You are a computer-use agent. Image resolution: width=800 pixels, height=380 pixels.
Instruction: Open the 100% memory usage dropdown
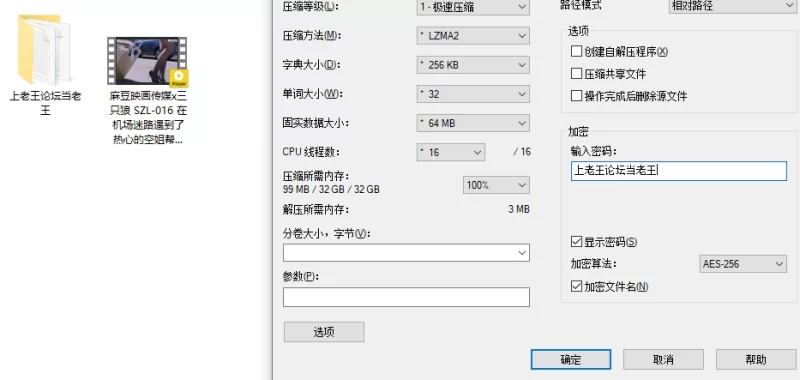point(496,185)
